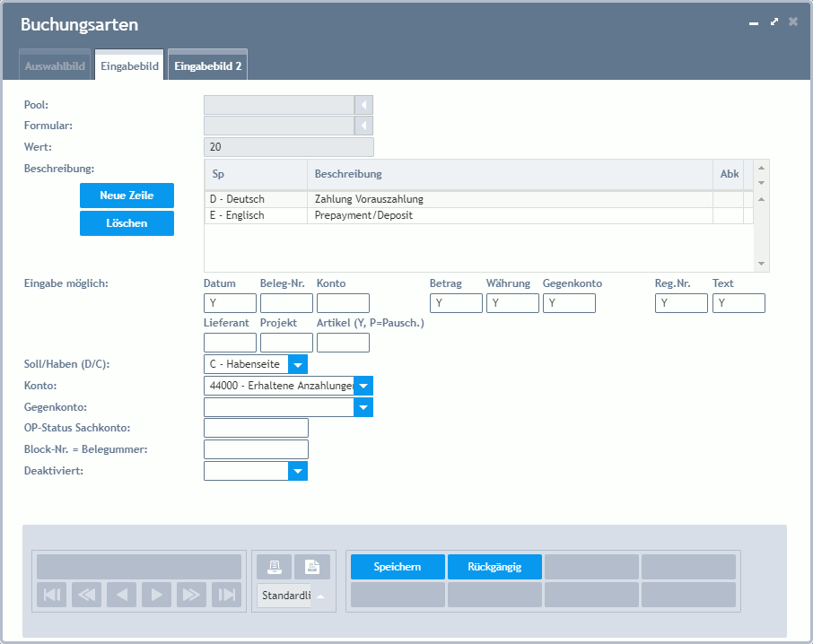The height and width of the screenshot is (644, 813).
Task: Click the Beleg-Nr. input field
Action: 287,303
